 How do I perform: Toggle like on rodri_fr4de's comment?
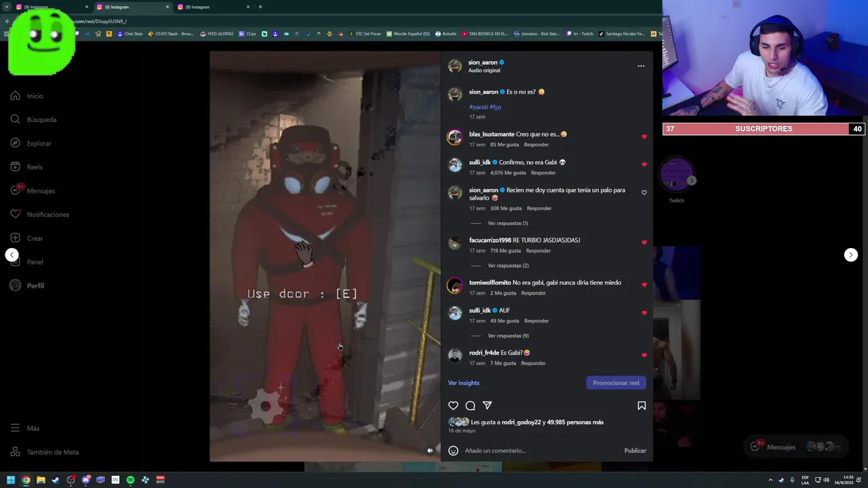pos(644,355)
